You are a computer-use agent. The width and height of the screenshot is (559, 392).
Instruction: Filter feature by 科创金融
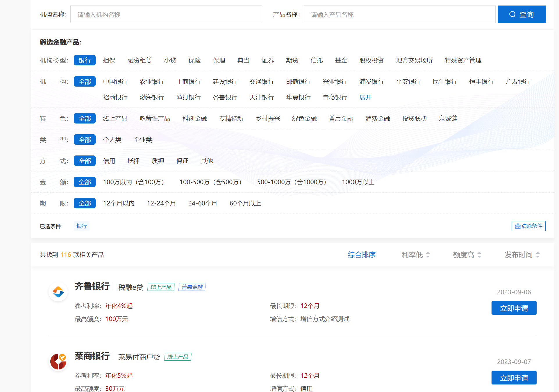pyautogui.click(x=194, y=118)
